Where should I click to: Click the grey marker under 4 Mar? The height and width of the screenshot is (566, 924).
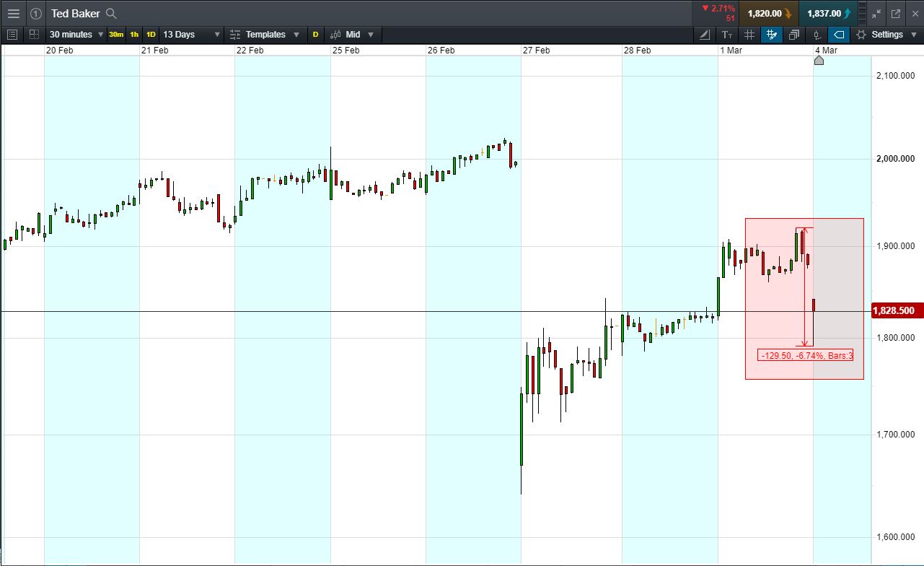pos(819,60)
